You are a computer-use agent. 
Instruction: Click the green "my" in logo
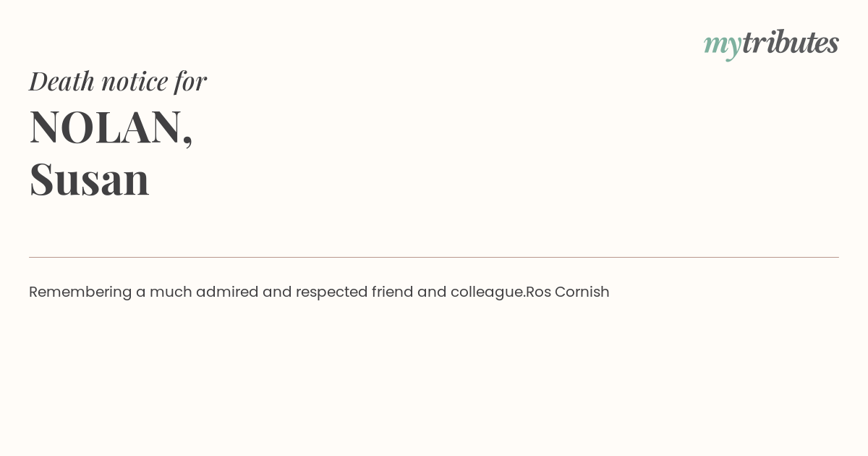(723, 46)
